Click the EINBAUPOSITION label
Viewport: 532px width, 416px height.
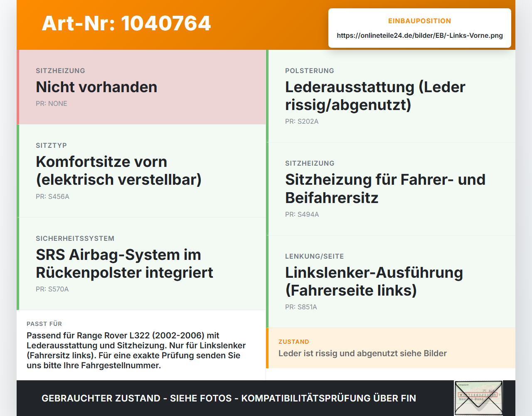420,21
